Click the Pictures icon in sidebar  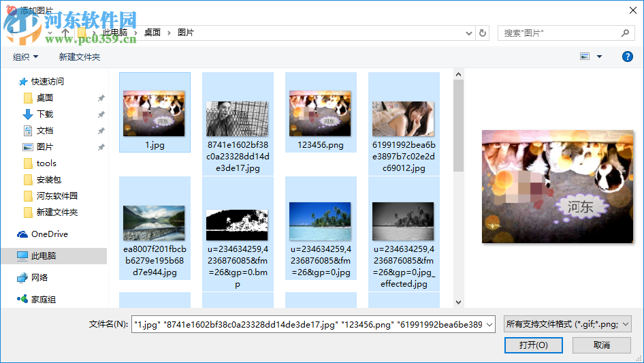click(x=27, y=146)
